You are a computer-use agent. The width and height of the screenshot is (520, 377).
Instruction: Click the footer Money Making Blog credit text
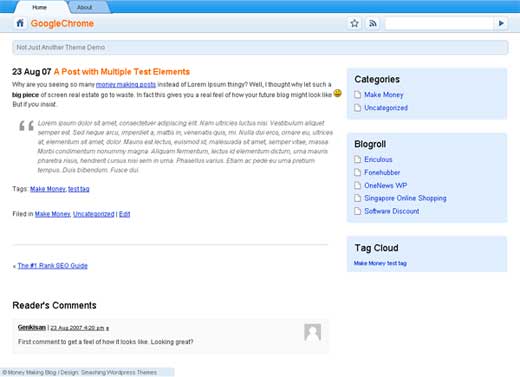point(79,372)
